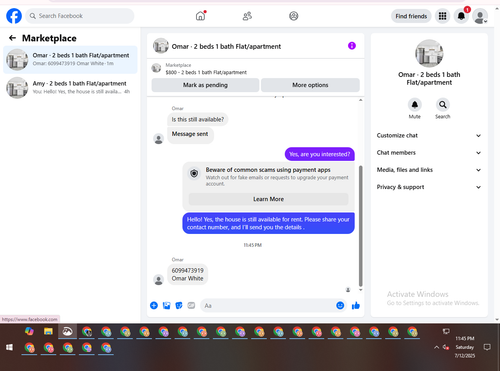Open the Groups icon in top navigation
Screen dimensions: 500x371
pos(294,16)
